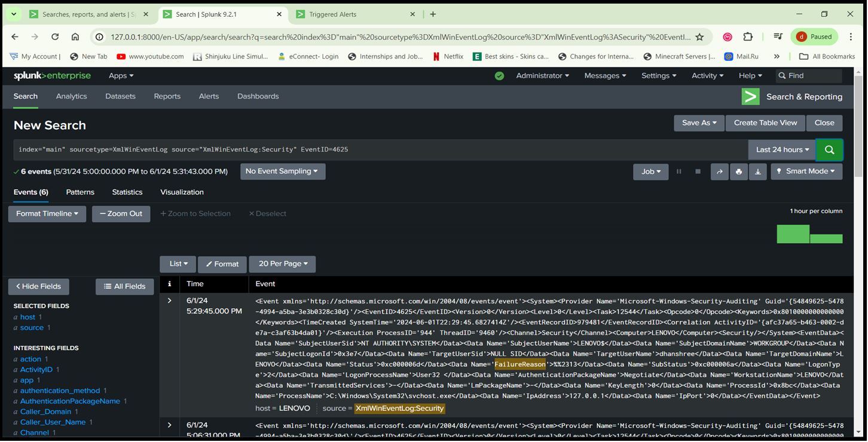The image size is (868, 442).
Task: Hide the fields sidebar
Action: pyautogui.click(x=38, y=287)
